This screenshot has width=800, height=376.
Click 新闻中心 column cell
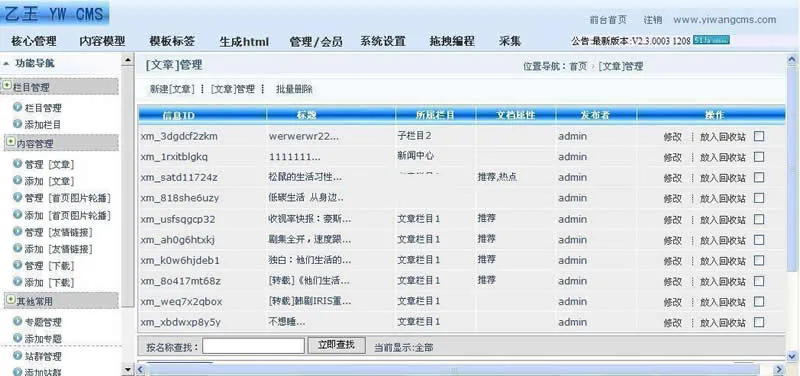(415, 156)
